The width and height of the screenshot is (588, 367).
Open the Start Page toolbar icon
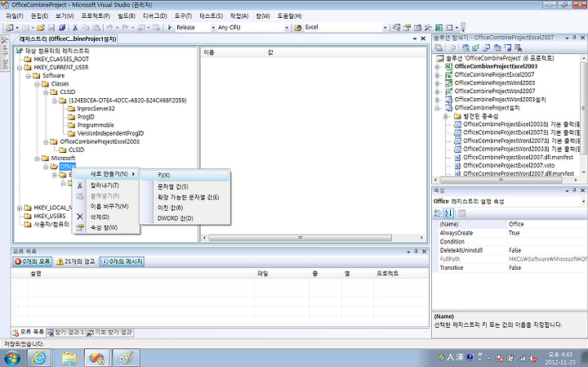point(439,28)
